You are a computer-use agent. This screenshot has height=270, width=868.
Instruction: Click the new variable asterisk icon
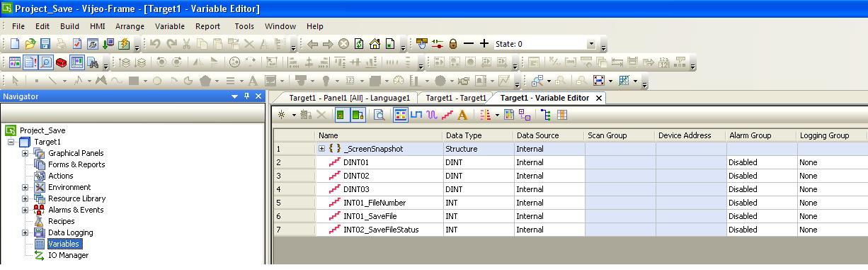[282, 115]
